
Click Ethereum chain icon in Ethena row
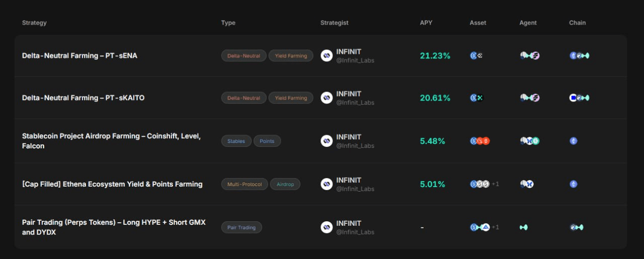(x=573, y=184)
